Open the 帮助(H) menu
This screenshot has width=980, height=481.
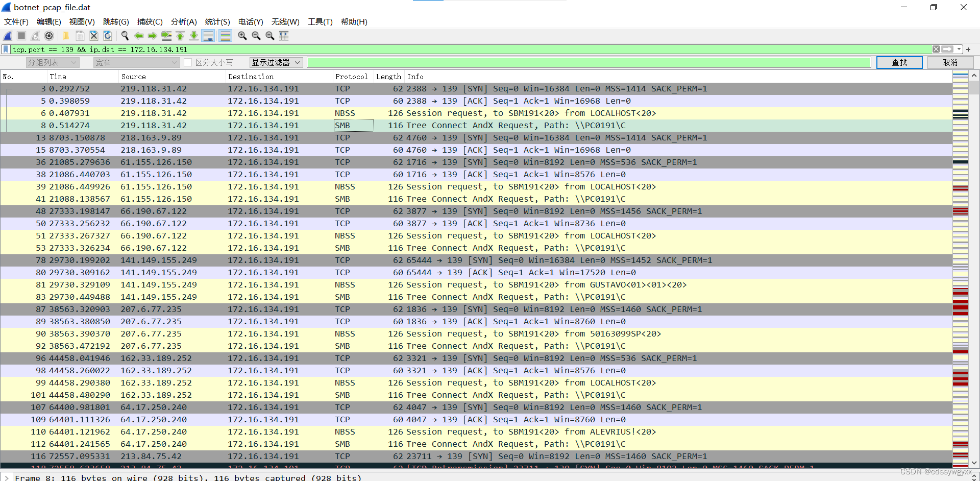pos(354,22)
